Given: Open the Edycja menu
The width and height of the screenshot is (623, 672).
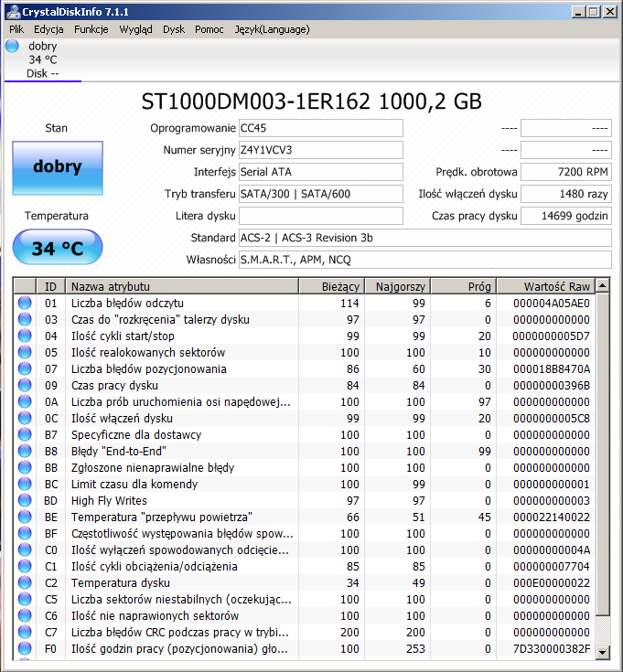Looking at the screenshot, I should point(48,29).
